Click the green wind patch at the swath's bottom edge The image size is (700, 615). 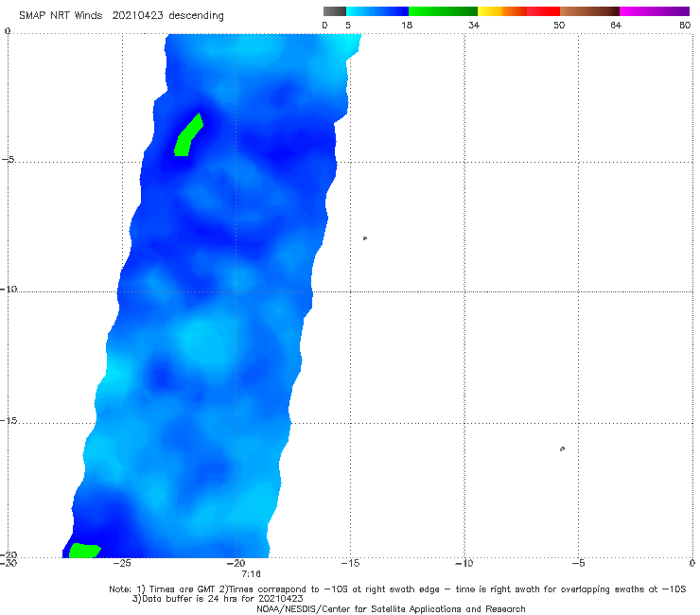click(85, 551)
